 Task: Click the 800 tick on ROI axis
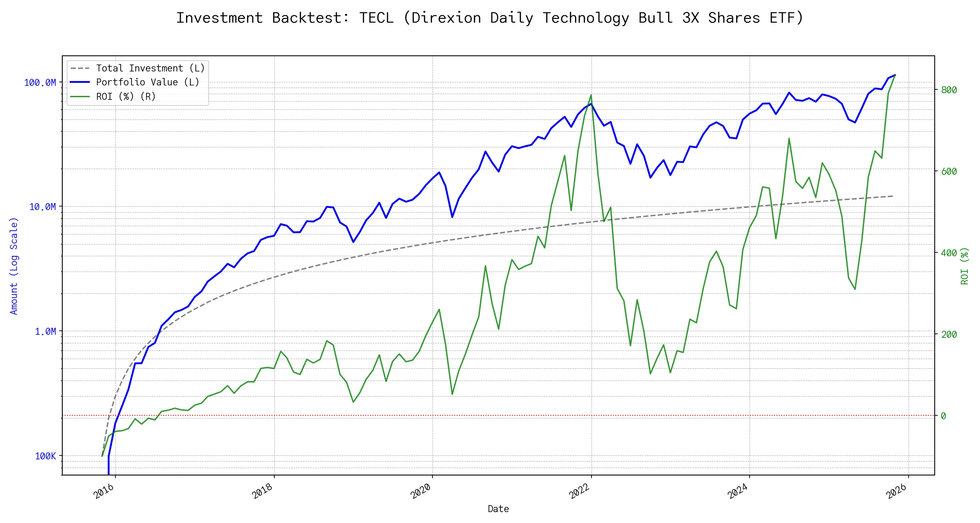pos(949,90)
